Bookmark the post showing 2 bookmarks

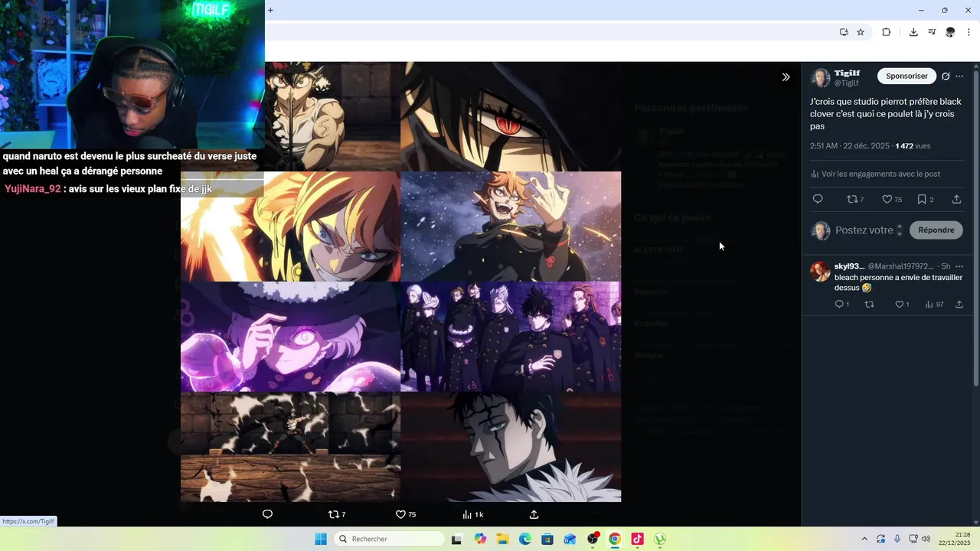pos(925,199)
